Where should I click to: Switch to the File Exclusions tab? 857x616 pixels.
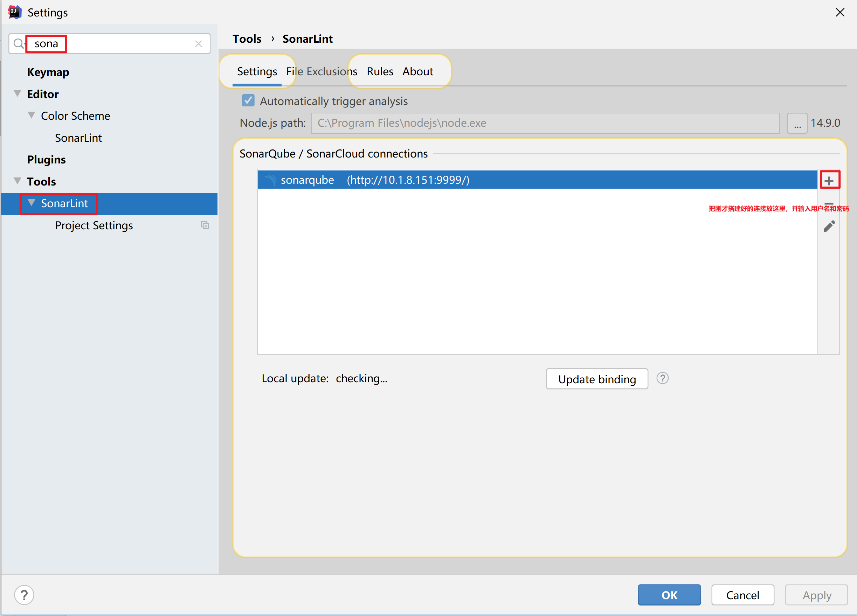[322, 71]
